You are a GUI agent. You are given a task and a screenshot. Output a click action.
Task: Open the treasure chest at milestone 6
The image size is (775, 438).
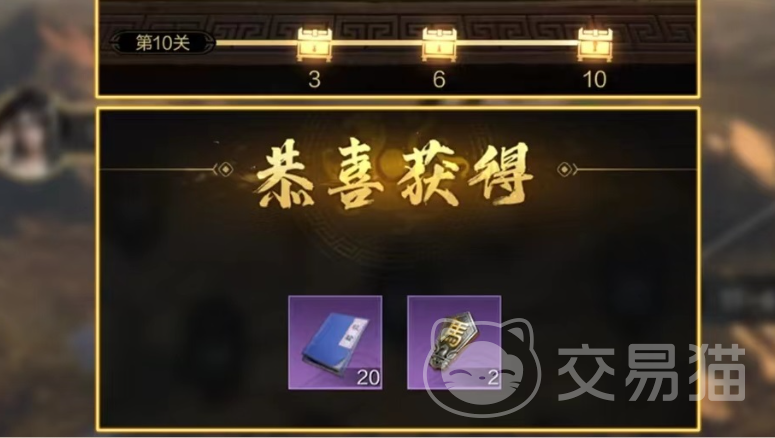tap(439, 44)
